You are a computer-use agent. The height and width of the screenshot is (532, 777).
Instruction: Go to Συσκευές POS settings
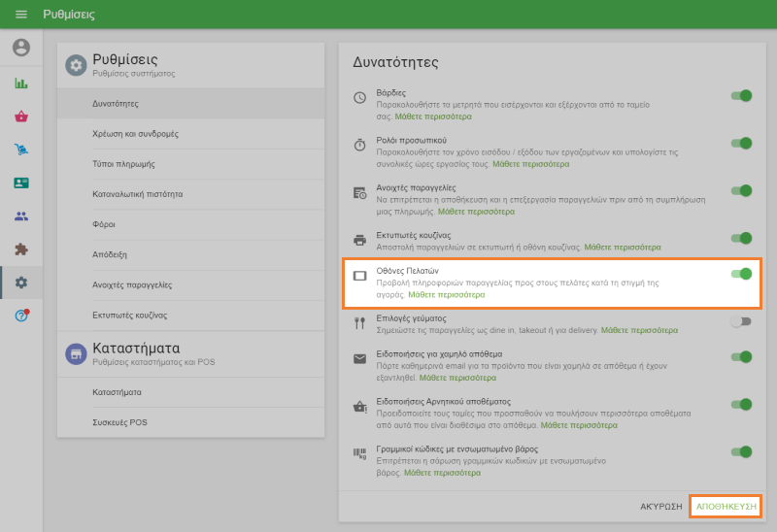[x=119, y=422]
